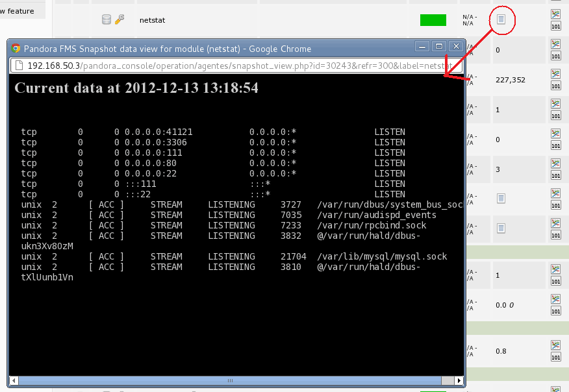
Task: Click the snapshot_view.php URL in the address bar
Action: pos(240,66)
